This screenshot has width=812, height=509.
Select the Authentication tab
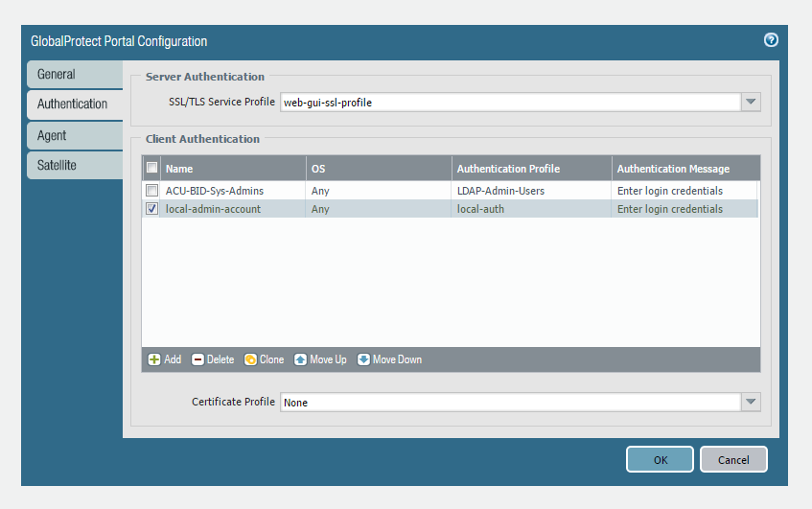coord(73,104)
